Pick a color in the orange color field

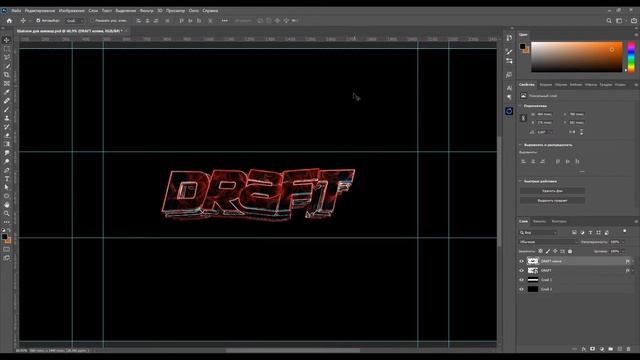pos(577,57)
